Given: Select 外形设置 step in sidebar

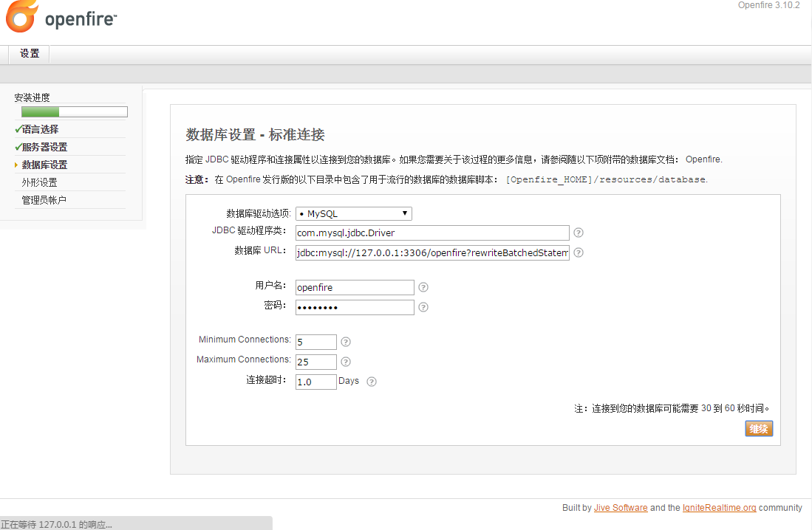Looking at the screenshot, I should coord(39,183).
